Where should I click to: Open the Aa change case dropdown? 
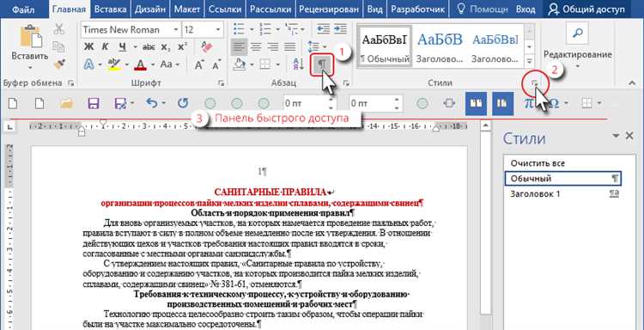click(x=170, y=64)
